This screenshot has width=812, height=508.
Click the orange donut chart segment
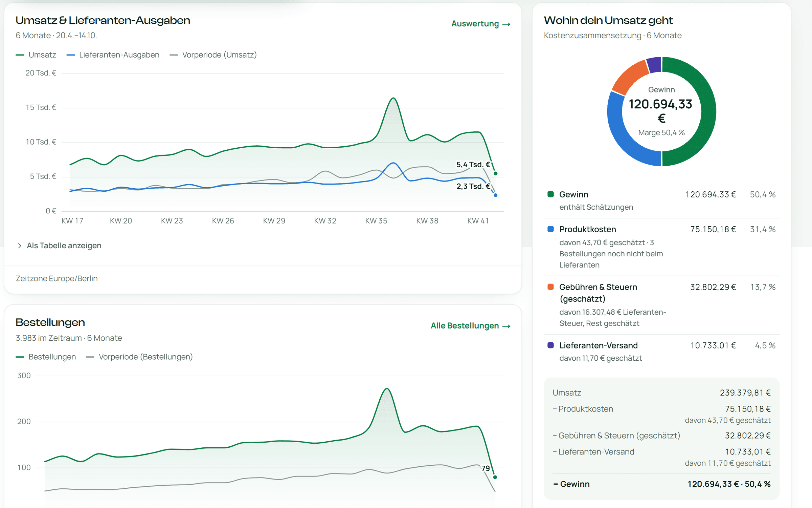(x=630, y=77)
